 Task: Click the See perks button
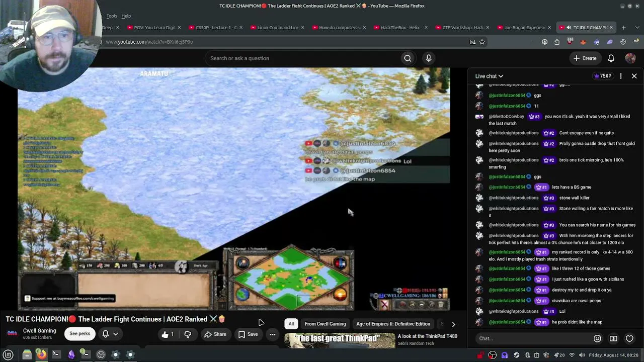(80, 334)
